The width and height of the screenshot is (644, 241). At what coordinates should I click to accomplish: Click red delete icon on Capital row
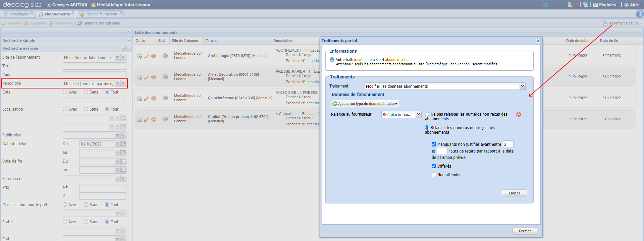pyautogui.click(x=154, y=119)
